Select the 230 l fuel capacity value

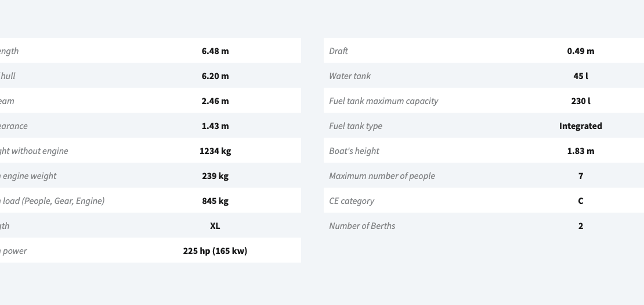pyautogui.click(x=581, y=101)
